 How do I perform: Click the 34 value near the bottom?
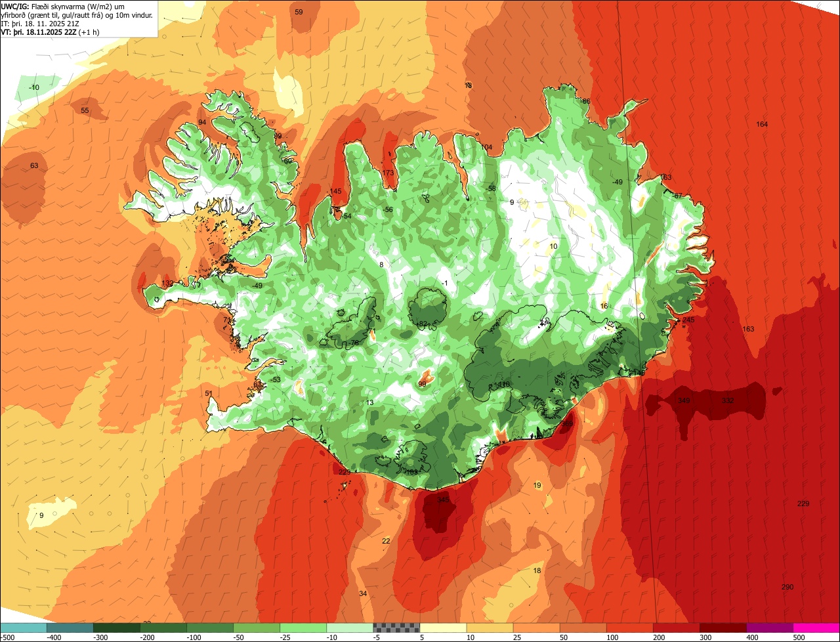point(363,594)
